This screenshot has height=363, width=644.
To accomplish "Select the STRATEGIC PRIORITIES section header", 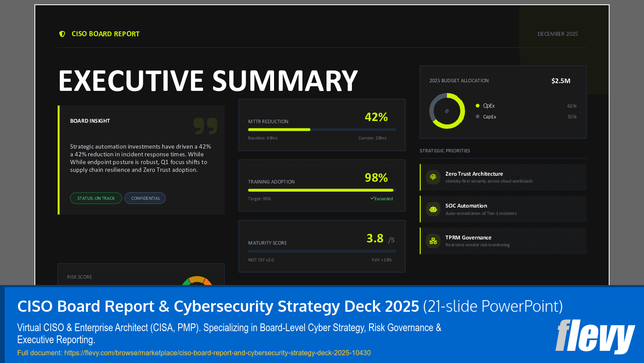I will 445,151.
